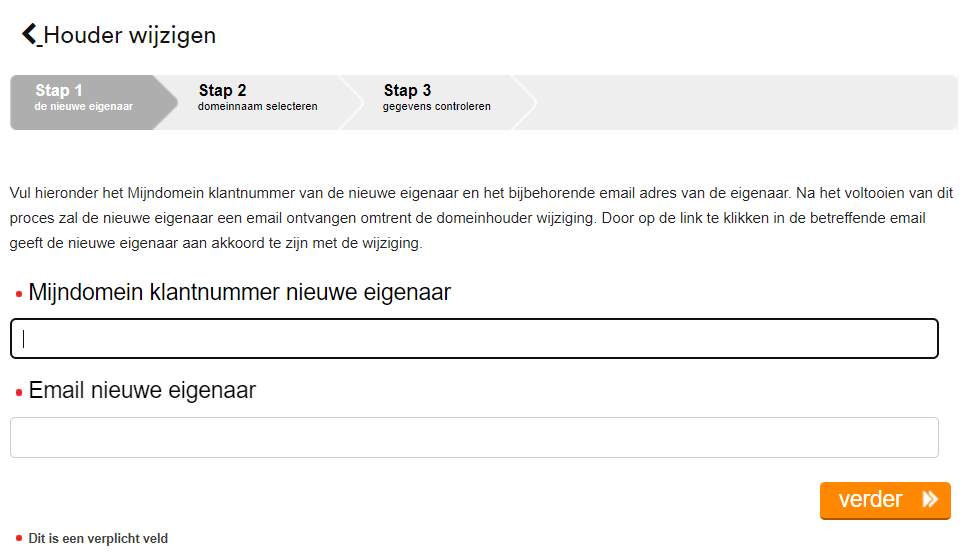Click the 'Dit is een verplicht veld' note
The image size is (969, 555).
pos(98,539)
